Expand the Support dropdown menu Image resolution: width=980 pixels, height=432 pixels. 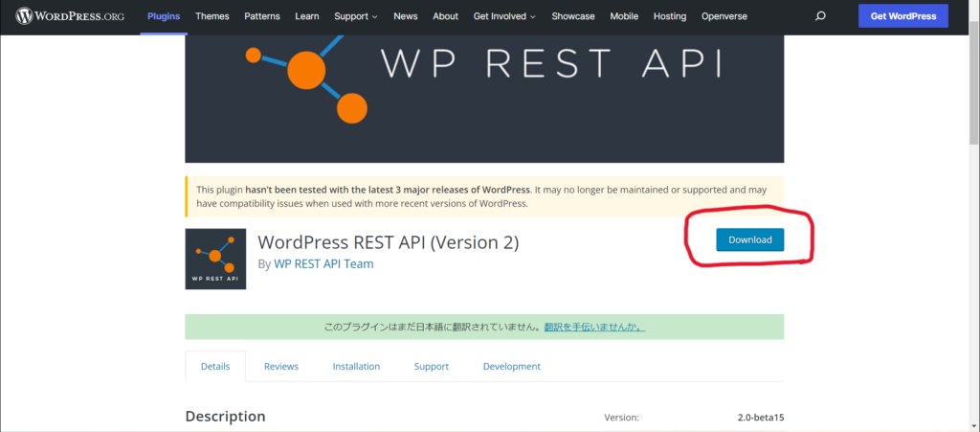[356, 16]
